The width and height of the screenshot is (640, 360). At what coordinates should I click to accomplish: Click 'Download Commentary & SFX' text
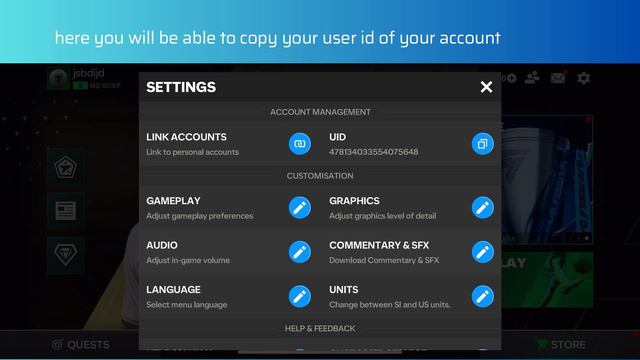pyautogui.click(x=384, y=260)
